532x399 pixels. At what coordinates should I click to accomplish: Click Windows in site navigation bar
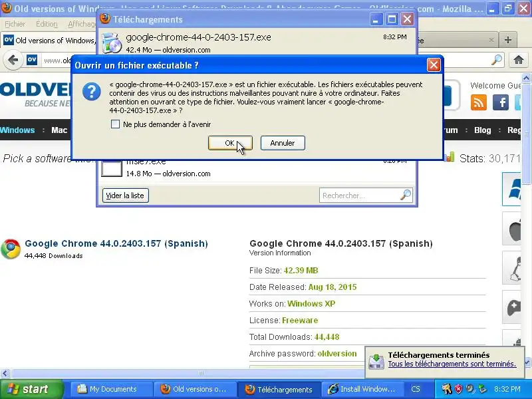pyautogui.click(x=17, y=130)
